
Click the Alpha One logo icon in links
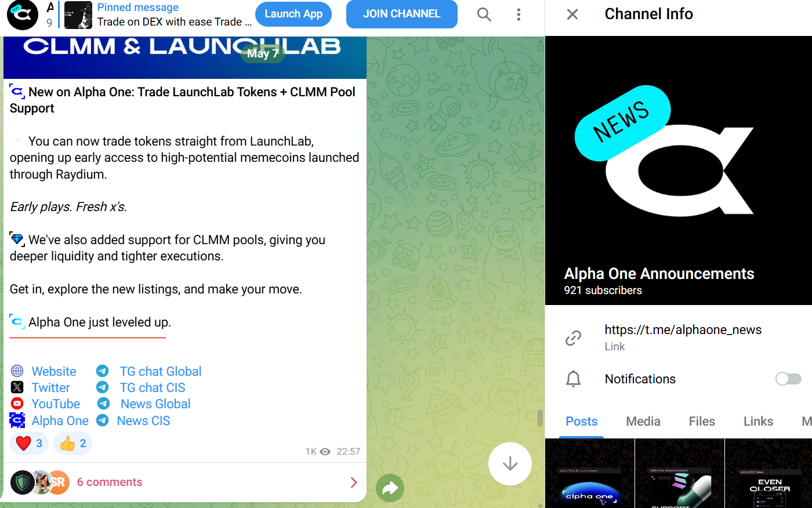[x=17, y=420]
